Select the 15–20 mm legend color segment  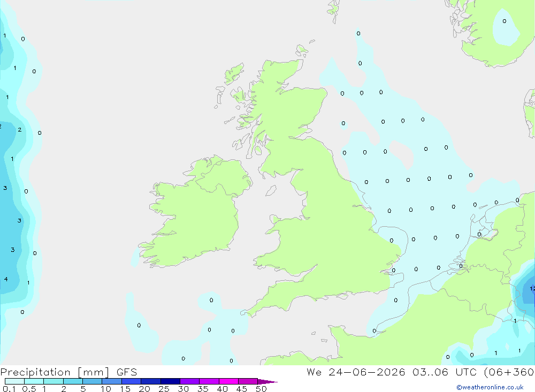[132, 381]
